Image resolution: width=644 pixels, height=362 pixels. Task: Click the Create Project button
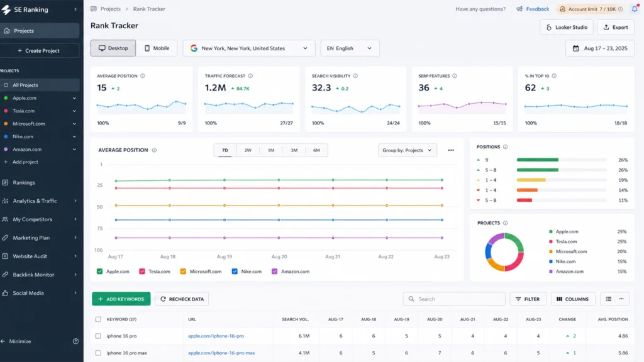40,51
